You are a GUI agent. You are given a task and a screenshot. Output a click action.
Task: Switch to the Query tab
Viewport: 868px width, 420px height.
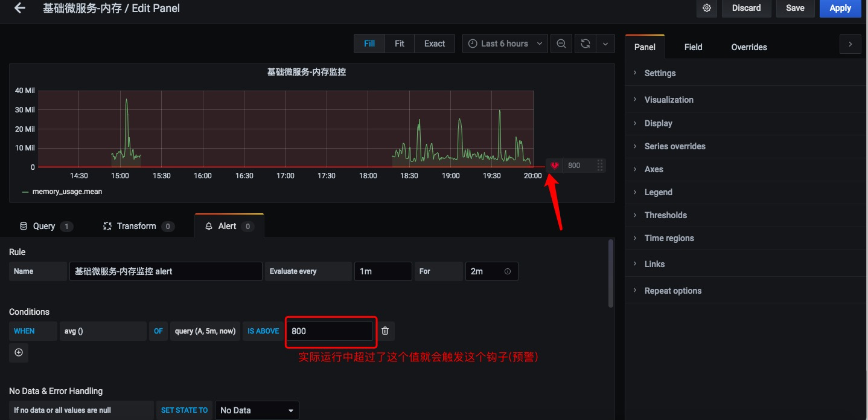(x=45, y=225)
